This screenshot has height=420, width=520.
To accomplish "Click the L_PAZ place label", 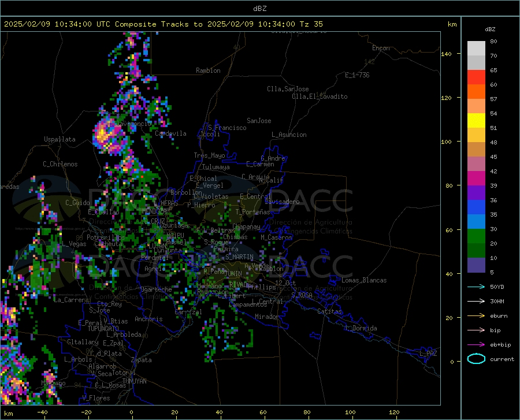I will [x=428, y=354].
